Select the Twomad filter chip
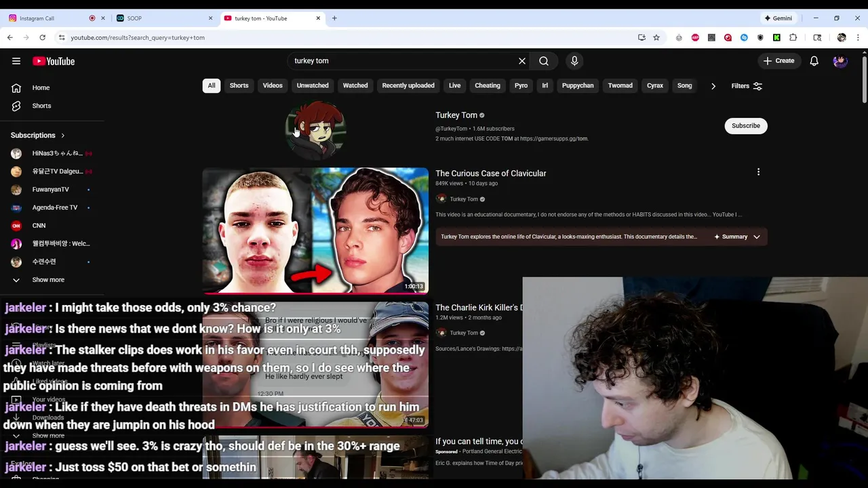 620,85
